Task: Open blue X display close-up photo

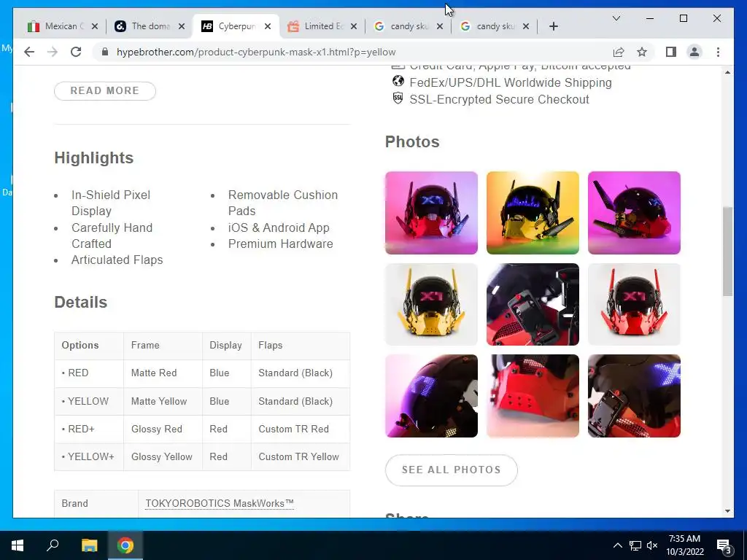Action: (634, 396)
